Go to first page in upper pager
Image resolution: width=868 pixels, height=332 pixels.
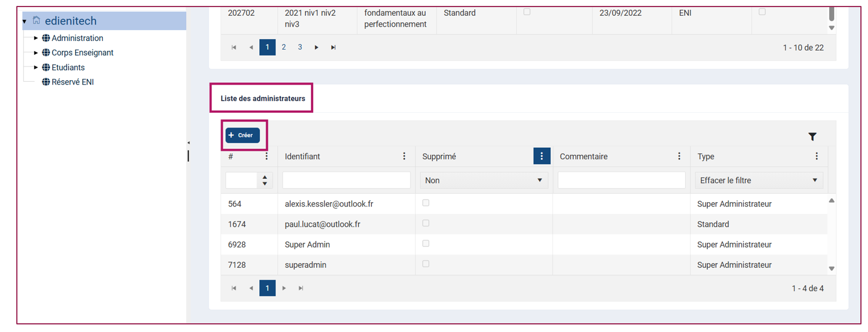234,47
